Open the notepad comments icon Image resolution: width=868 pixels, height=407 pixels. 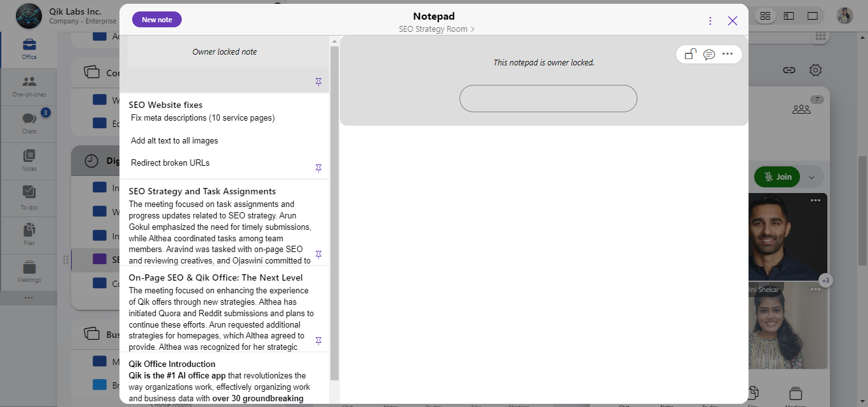pyautogui.click(x=709, y=54)
